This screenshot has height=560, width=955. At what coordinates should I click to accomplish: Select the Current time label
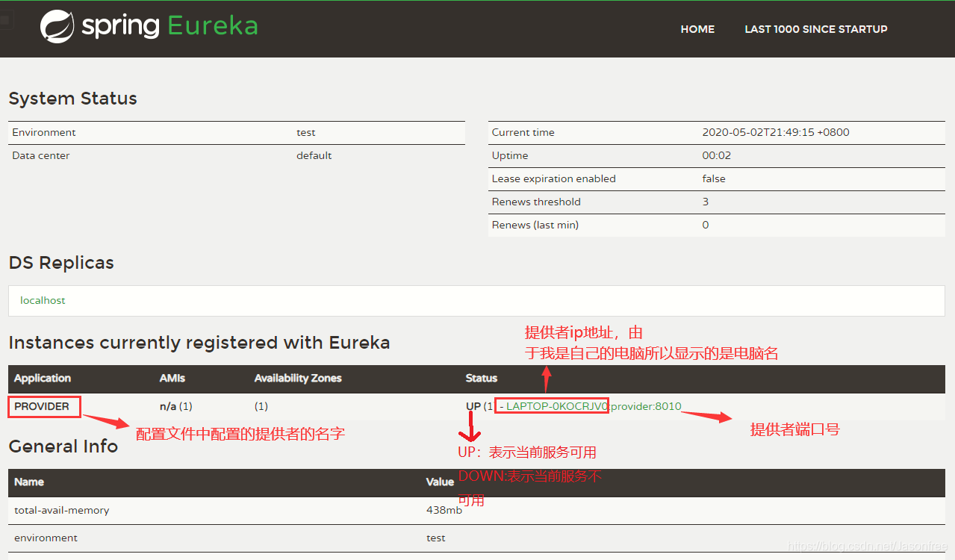point(523,132)
